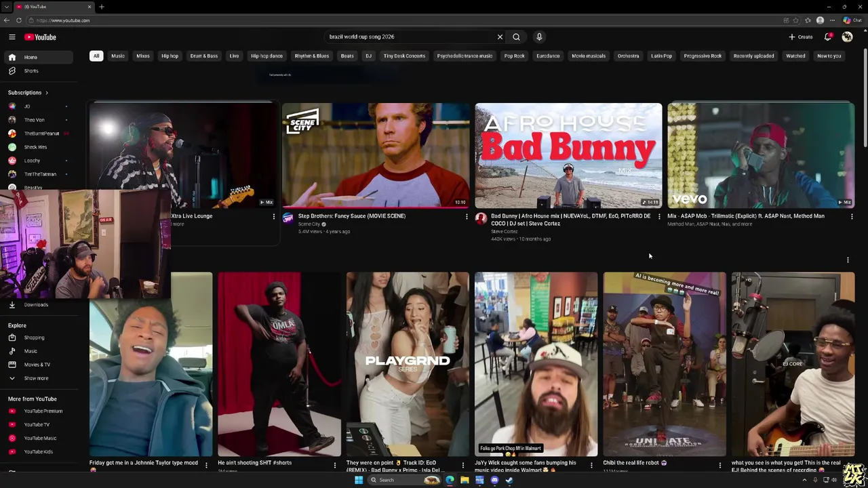This screenshot has height=488, width=868.
Task: Select the Watched filter chip
Action: point(795,56)
